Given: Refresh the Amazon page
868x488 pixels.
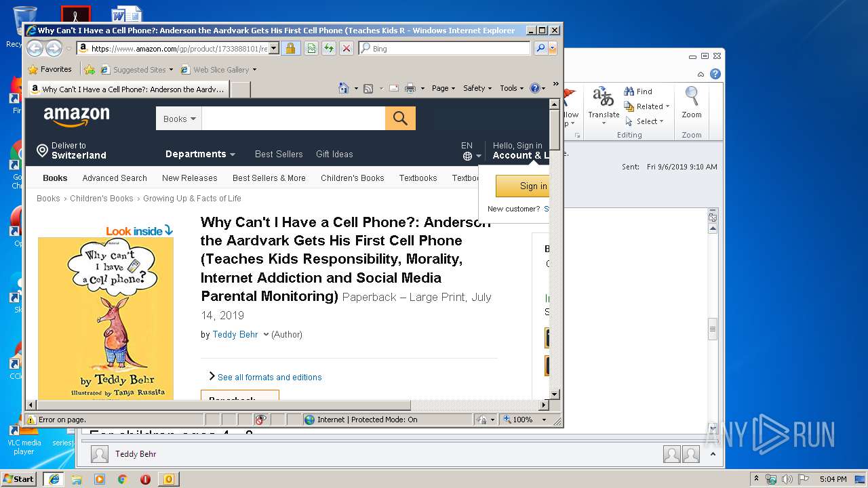Looking at the screenshot, I should point(329,48).
